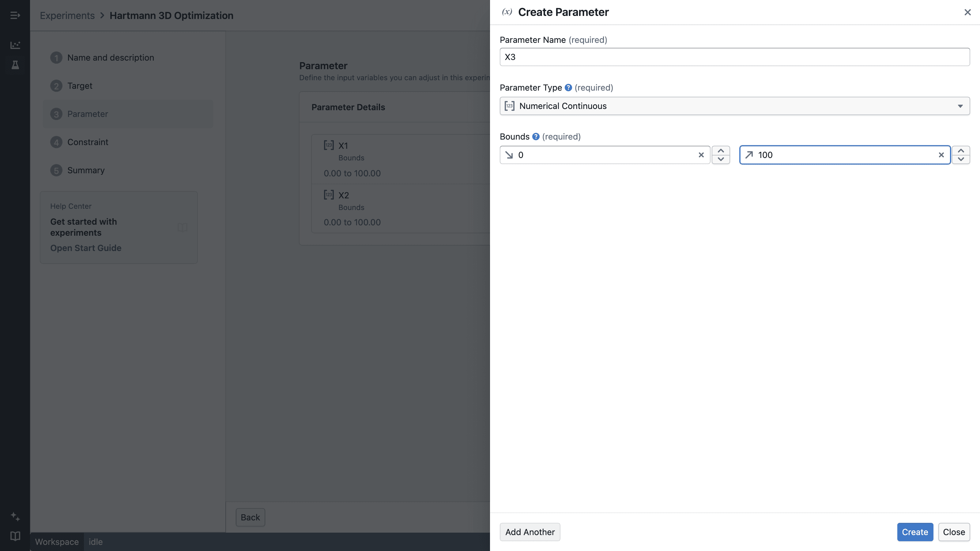The image size is (980, 551).
Task: Decrease the lower bound stepper
Action: point(721,159)
